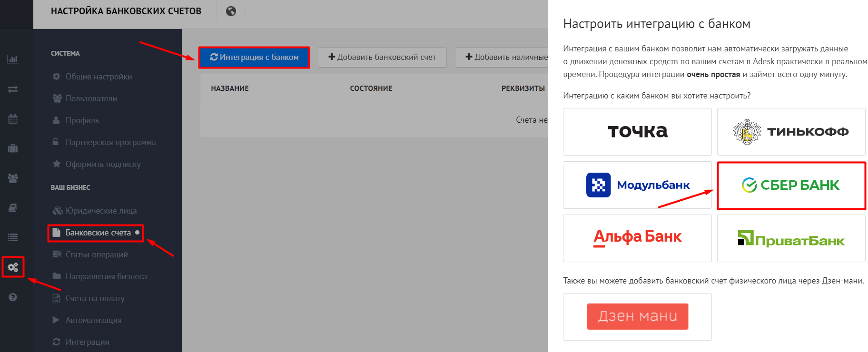
Task: Open Юридические лица menu item
Action: coord(101,211)
